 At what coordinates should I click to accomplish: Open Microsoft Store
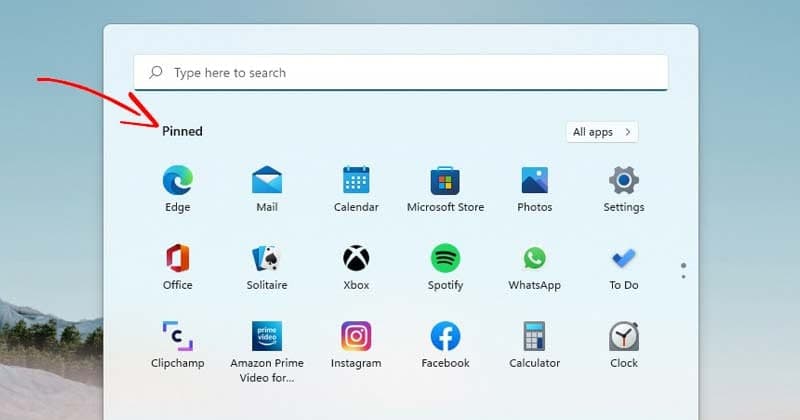click(x=445, y=188)
